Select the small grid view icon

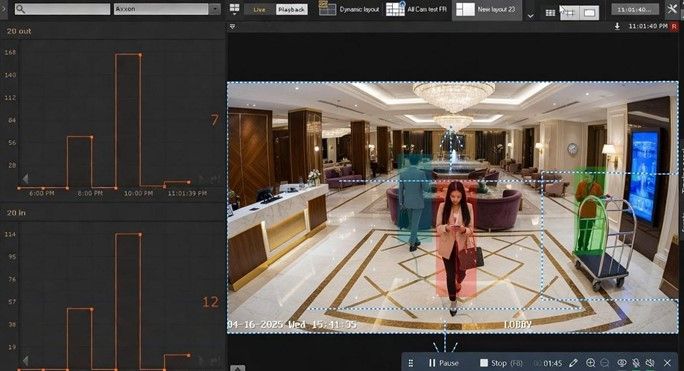coord(551,13)
